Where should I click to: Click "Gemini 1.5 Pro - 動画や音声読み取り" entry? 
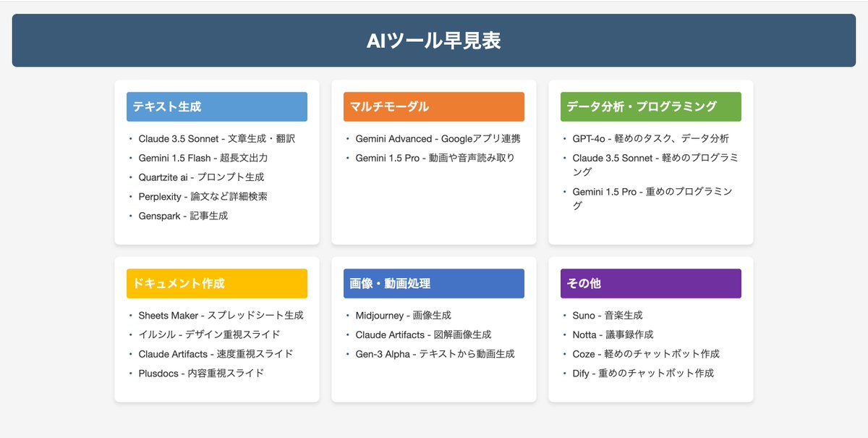435,158
